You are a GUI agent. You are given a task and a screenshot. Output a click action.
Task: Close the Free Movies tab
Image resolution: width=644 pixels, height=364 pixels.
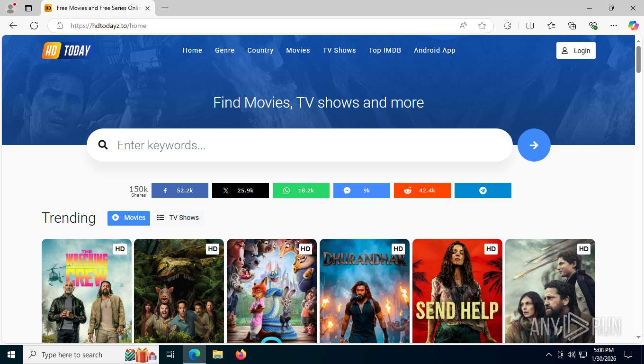[x=147, y=8]
